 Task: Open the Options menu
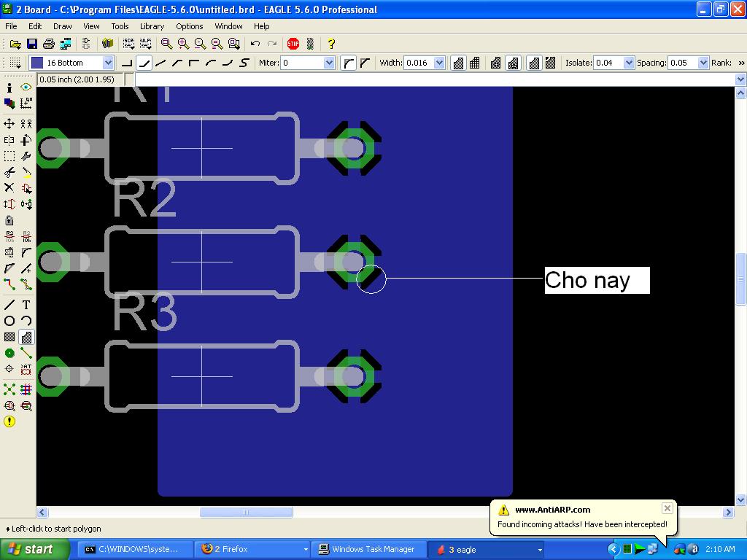point(189,26)
